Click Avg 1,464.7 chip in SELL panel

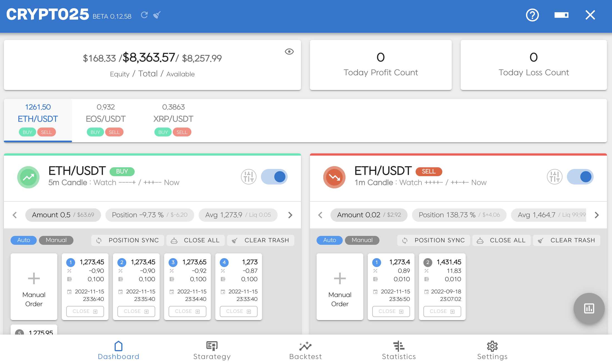click(549, 215)
